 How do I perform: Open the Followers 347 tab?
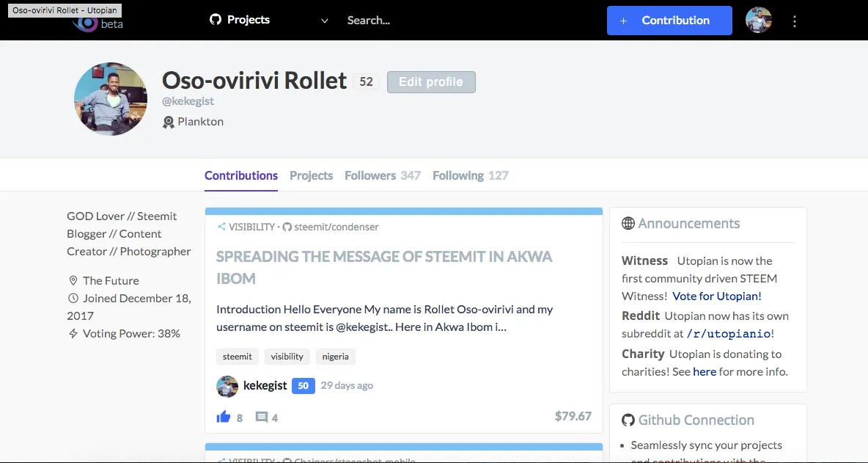(x=383, y=175)
